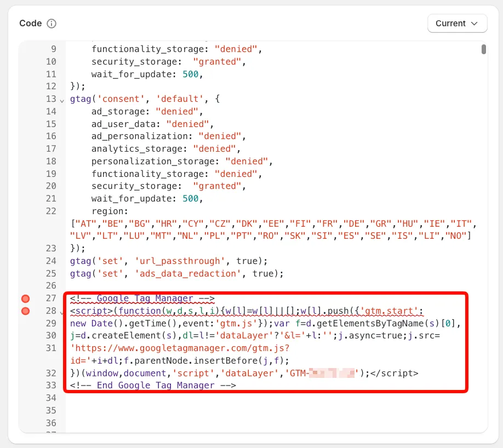Click 'ads_data_redaction' on line 25
Image resolution: width=503 pixels, height=448 pixels.
(x=187, y=273)
